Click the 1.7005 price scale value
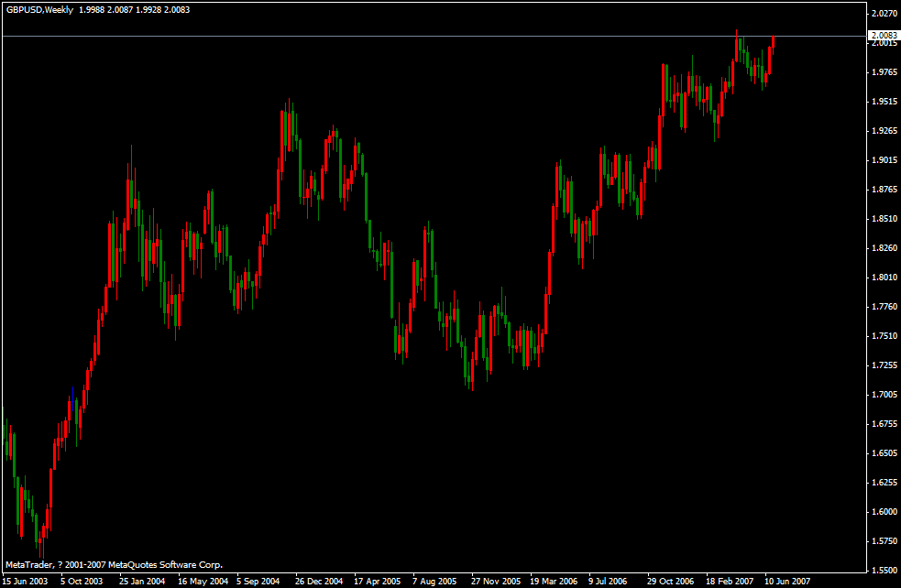Image resolution: width=901 pixels, height=588 pixels. (885, 394)
